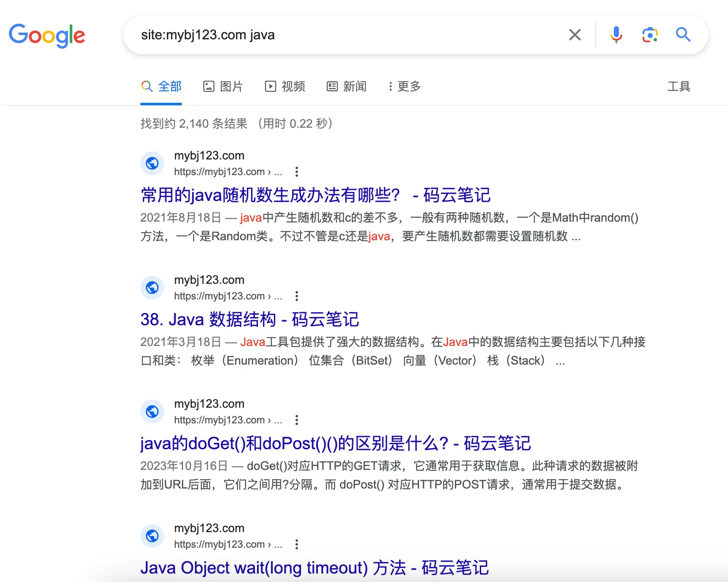Click the 新闻 tab's news icon
The height and width of the screenshot is (582, 728).
pos(332,86)
